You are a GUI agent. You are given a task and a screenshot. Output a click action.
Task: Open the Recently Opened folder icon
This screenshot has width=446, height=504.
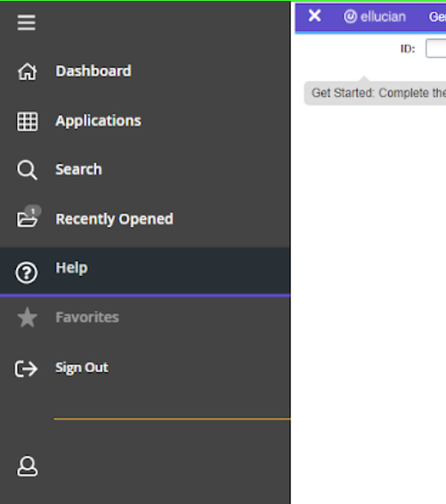[28, 216]
